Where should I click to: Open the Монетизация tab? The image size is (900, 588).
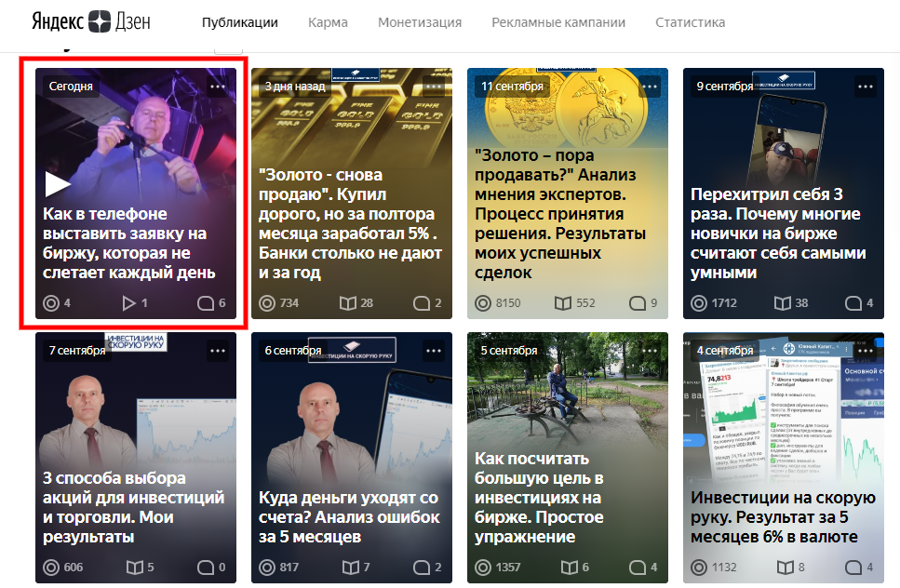tap(419, 22)
